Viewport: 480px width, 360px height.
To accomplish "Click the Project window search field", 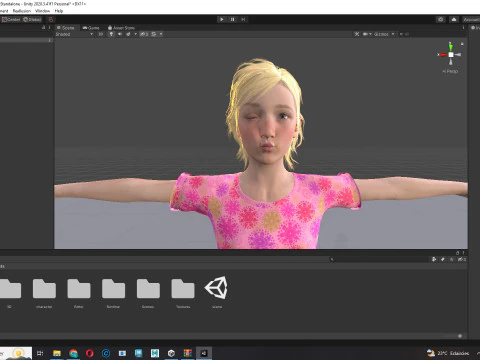I will (x=378, y=259).
